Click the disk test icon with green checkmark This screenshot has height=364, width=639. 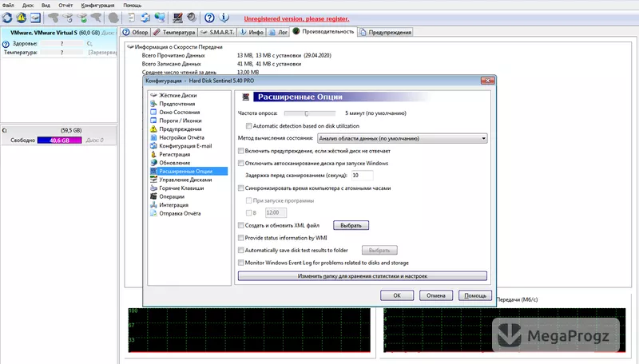[82, 18]
